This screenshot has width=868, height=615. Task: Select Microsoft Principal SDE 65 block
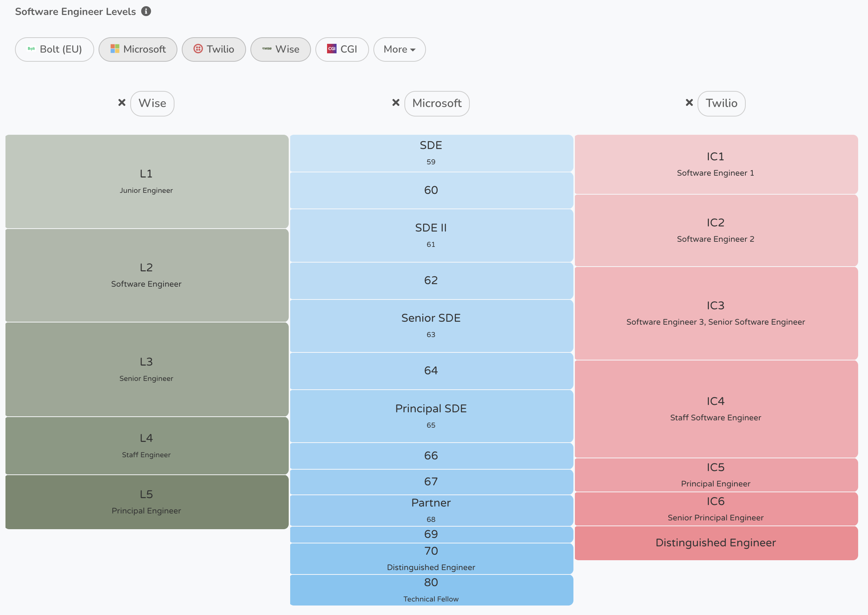point(431,416)
